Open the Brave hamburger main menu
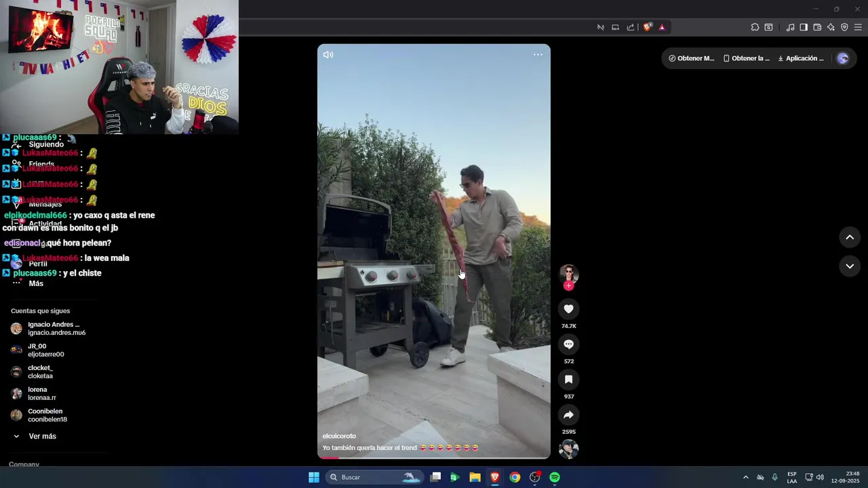This screenshot has width=868, height=488. coord(858,27)
